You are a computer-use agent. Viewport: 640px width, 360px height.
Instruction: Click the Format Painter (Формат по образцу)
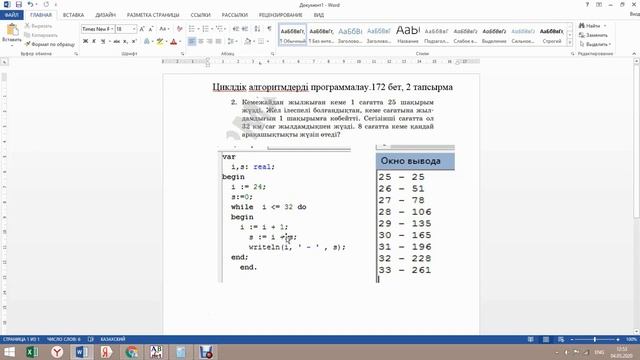coord(50,44)
